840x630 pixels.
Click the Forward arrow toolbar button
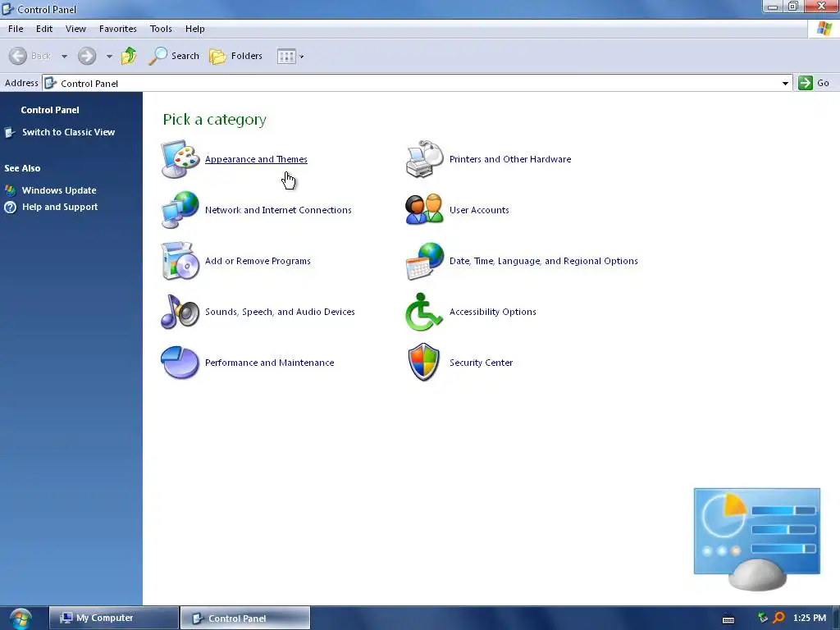click(x=87, y=56)
